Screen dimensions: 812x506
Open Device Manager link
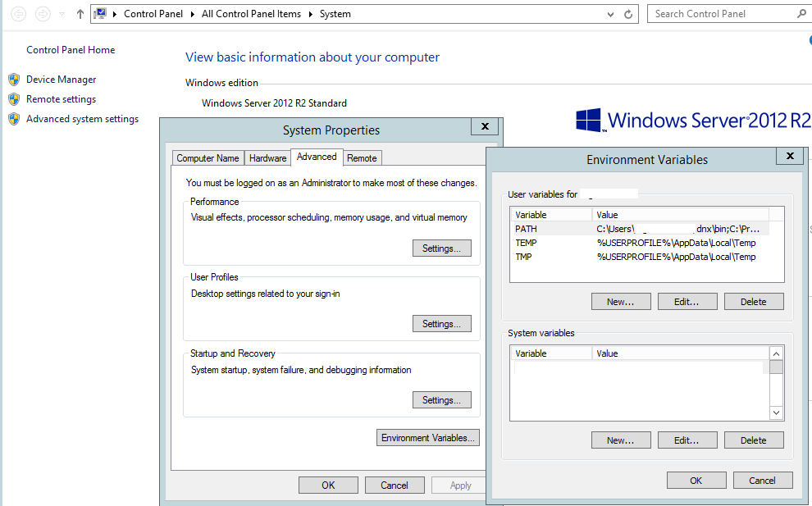tap(62, 80)
